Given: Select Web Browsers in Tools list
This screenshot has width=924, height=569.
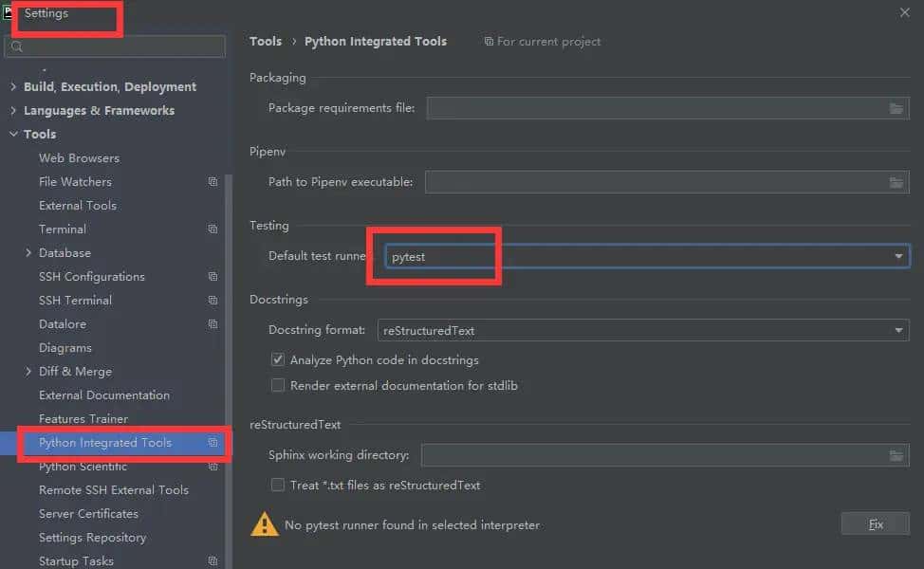Looking at the screenshot, I should click(x=79, y=158).
